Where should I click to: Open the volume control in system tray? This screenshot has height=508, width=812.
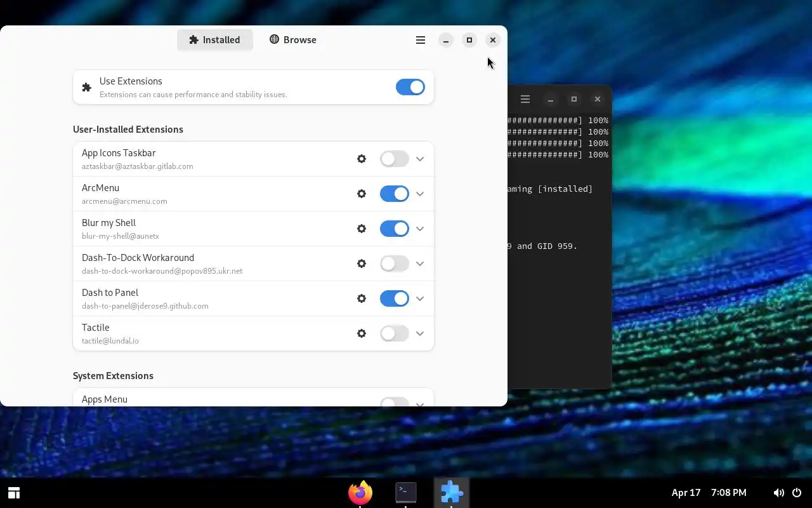point(778,493)
